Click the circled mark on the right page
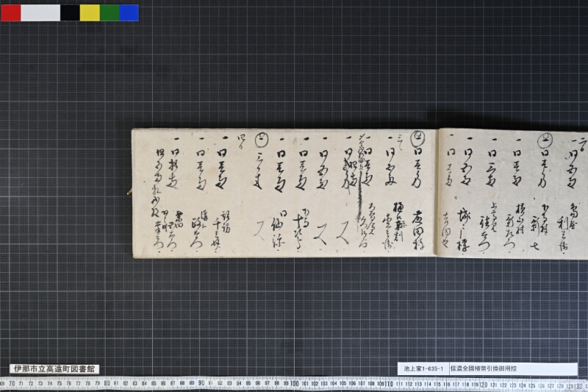The height and width of the screenshot is (392, 588). click(545, 140)
